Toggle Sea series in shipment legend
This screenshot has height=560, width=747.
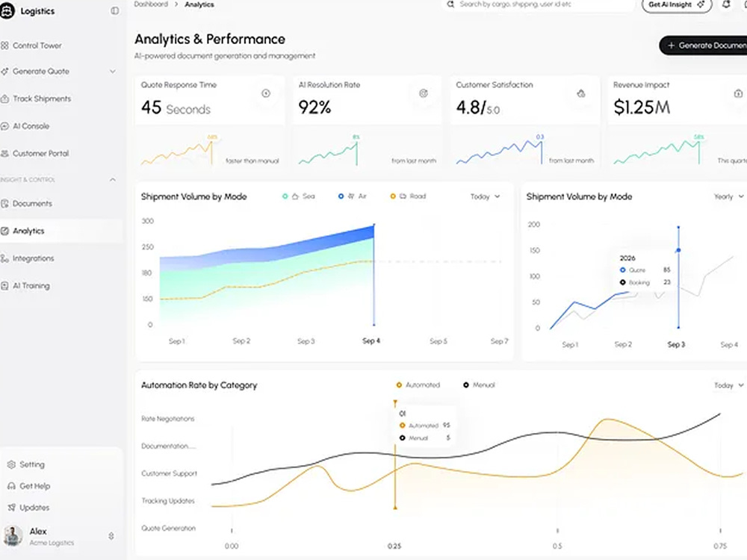tap(299, 196)
